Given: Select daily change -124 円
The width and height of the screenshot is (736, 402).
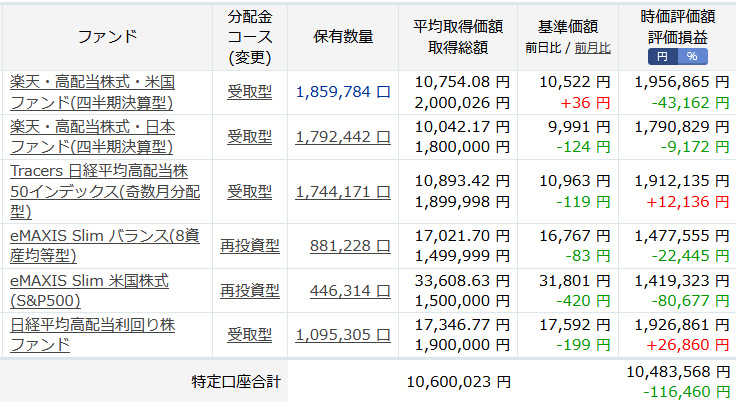Looking at the screenshot, I should 583,147.
